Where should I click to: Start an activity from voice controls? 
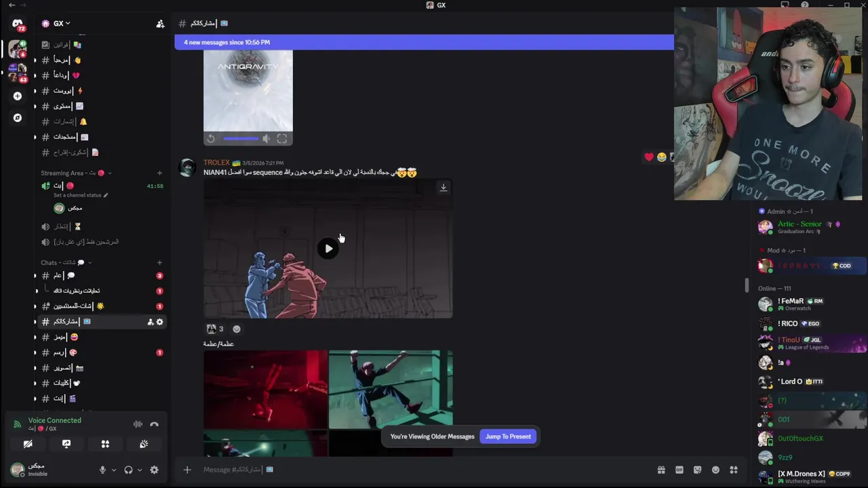point(105,444)
